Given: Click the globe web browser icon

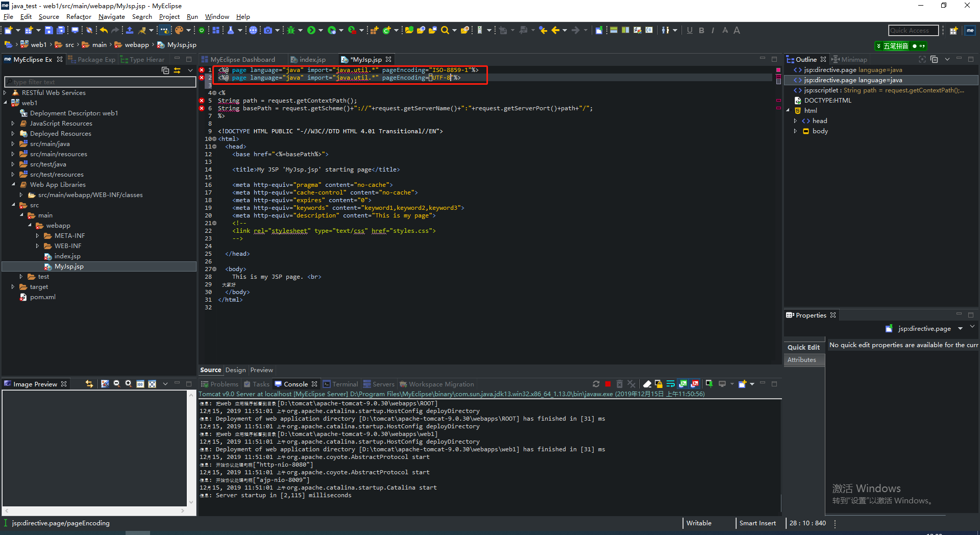Looking at the screenshot, I should pyautogui.click(x=253, y=31).
